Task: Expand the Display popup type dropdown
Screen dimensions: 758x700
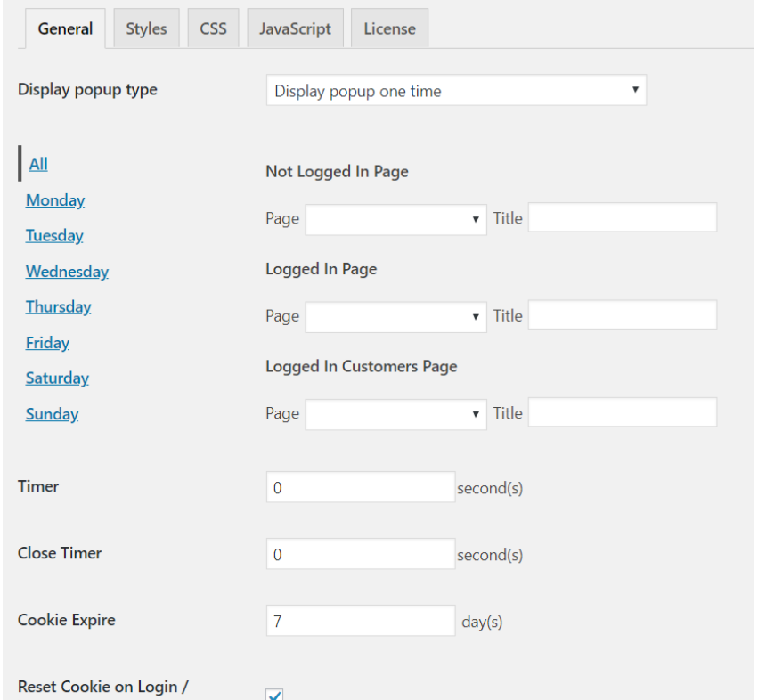Action: (x=456, y=90)
